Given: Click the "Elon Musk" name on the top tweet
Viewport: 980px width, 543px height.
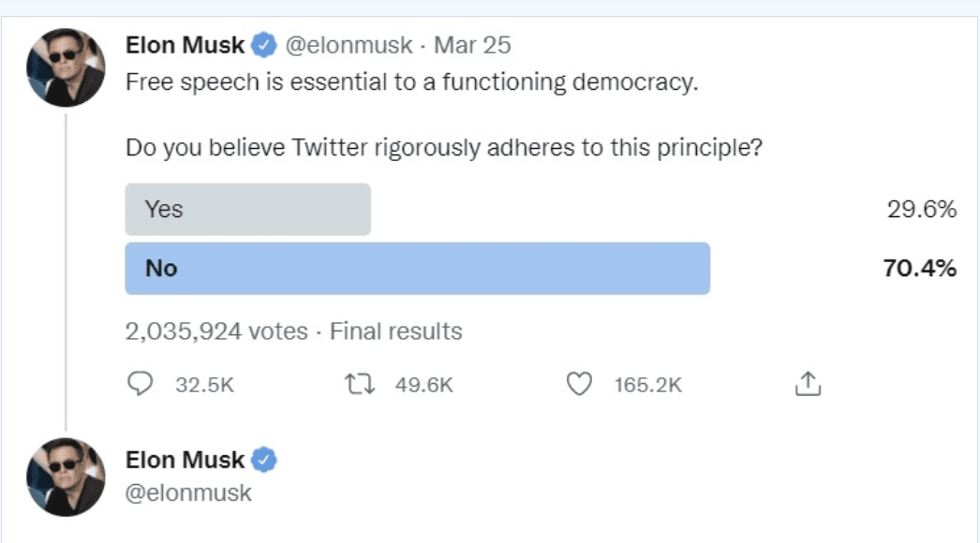Looking at the screenshot, I should tap(185, 45).
